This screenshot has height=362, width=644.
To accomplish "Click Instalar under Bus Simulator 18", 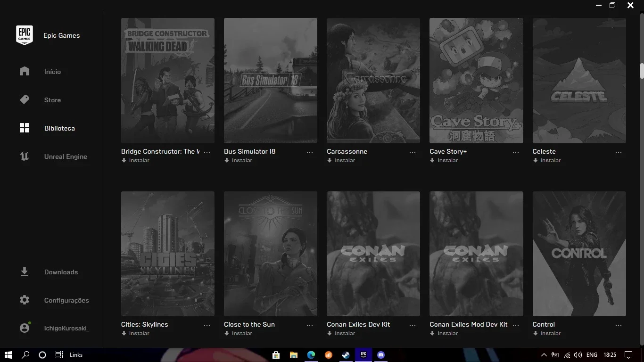I will coord(238,160).
